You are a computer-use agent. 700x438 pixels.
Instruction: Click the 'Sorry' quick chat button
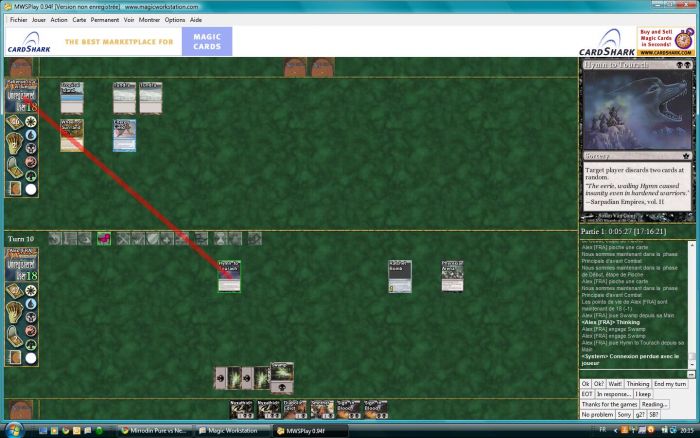(x=624, y=415)
